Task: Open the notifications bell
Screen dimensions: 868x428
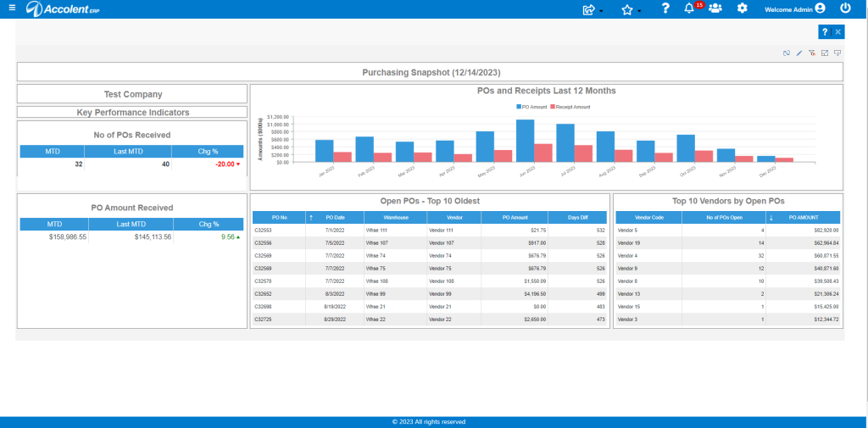Action: 689,8
